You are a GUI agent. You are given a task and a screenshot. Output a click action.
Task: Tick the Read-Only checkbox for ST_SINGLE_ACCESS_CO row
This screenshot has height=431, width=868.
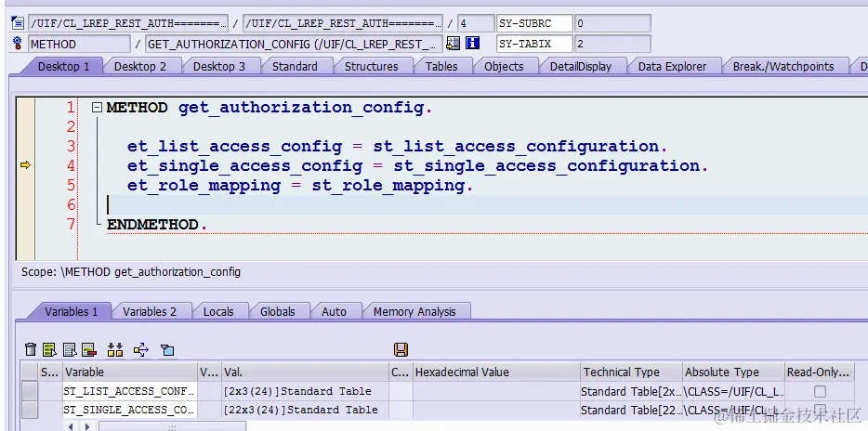tap(820, 410)
